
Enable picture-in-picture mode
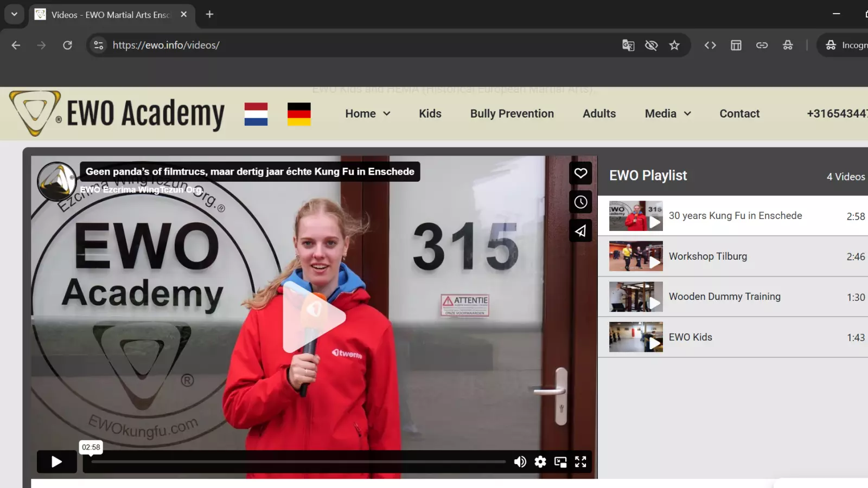[560, 461]
